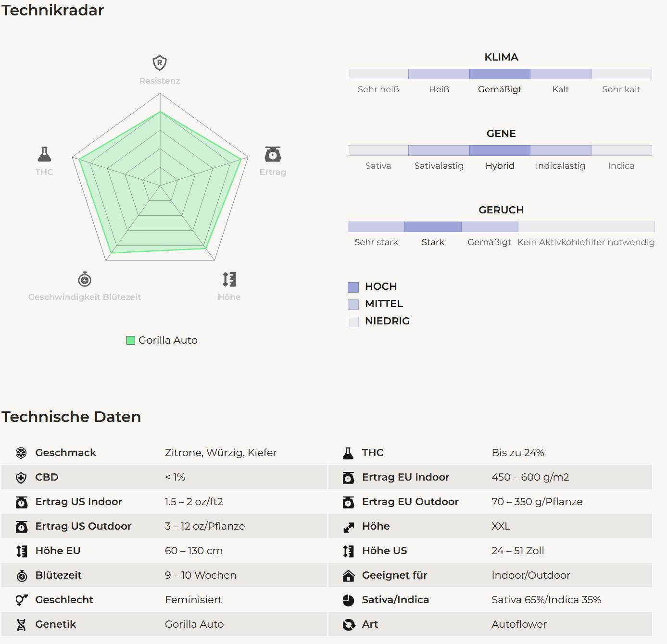Viewport: 667px width, 644px height.
Task: Click the Genetik DNA icon
Action: point(21,624)
